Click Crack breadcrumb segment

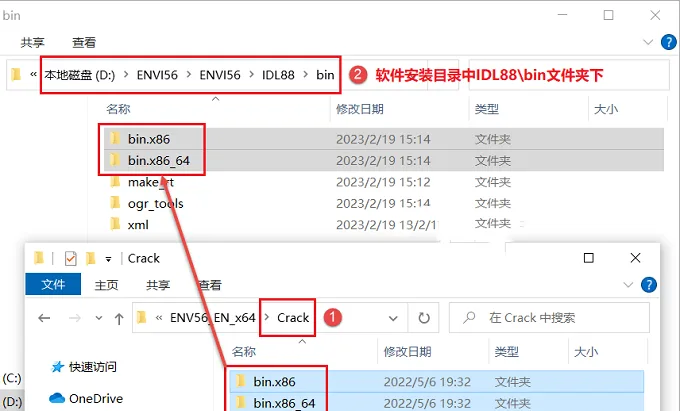pyautogui.click(x=293, y=318)
